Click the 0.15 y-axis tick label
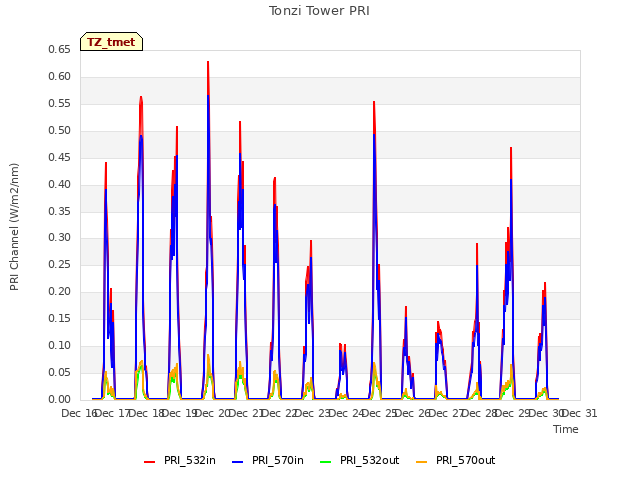 point(60,318)
